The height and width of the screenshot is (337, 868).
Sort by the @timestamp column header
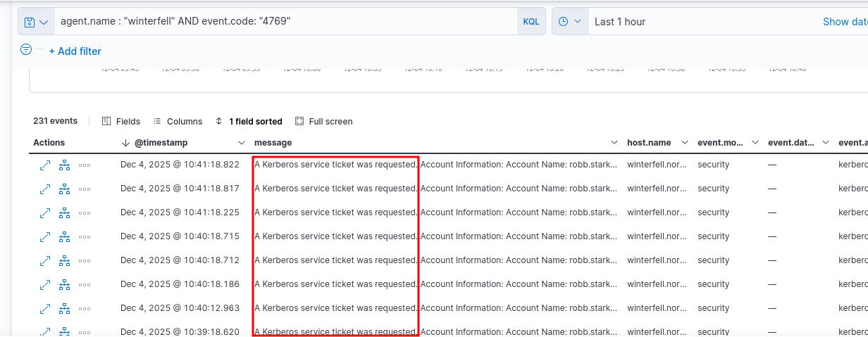(x=161, y=143)
